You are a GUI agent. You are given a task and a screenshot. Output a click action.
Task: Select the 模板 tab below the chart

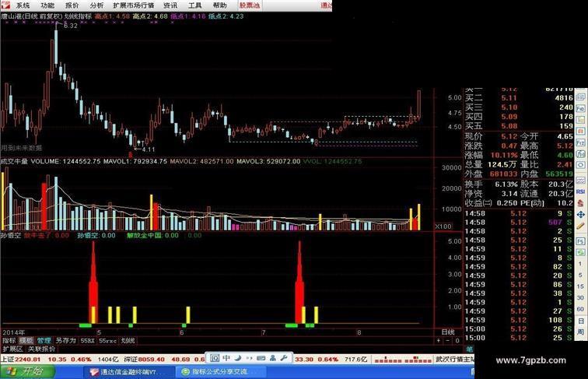pyautogui.click(x=26, y=340)
